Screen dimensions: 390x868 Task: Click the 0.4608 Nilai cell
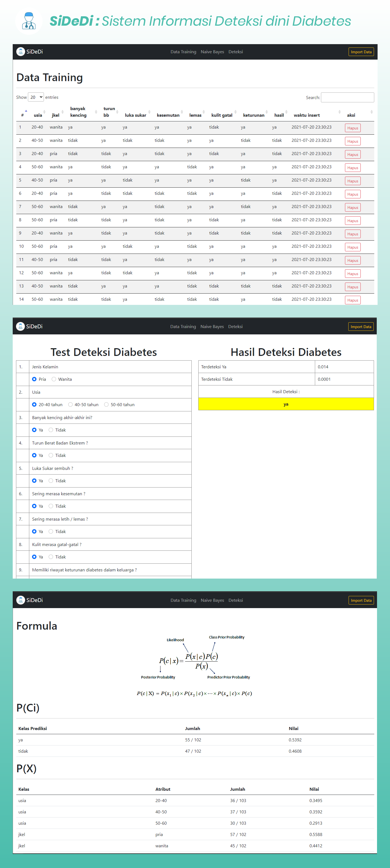pos(295,751)
